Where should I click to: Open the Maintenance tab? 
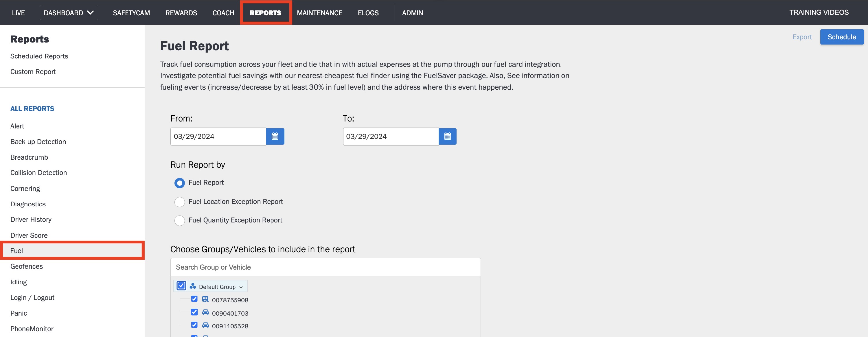coord(319,13)
